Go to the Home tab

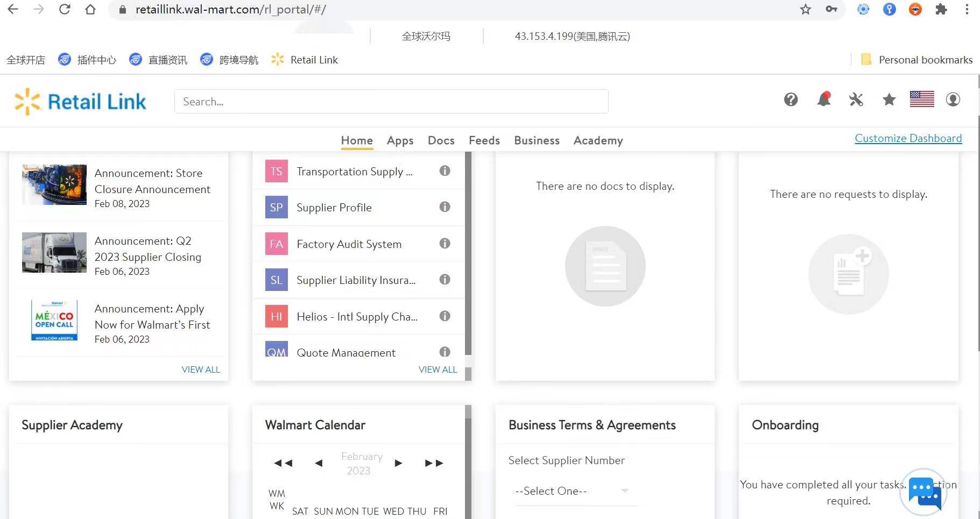[x=357, y=140]
